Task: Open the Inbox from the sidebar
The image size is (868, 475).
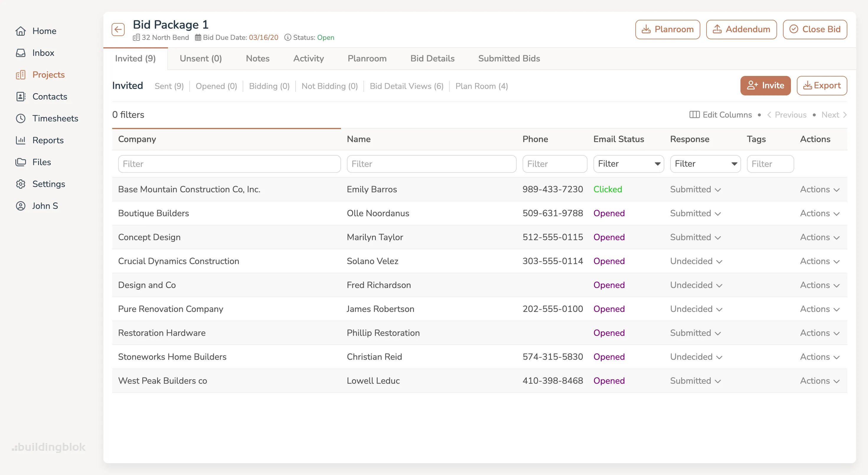Action: [43, 53]
